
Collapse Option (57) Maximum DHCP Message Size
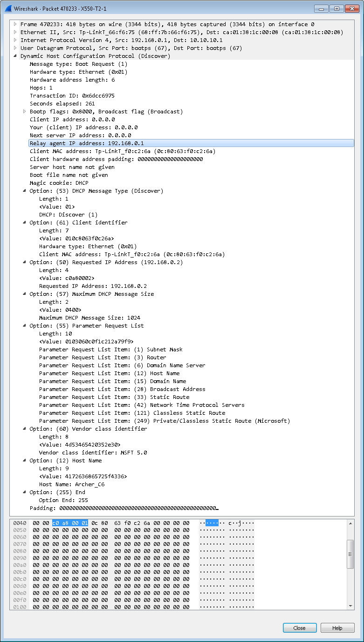click(x=25, y=294)
